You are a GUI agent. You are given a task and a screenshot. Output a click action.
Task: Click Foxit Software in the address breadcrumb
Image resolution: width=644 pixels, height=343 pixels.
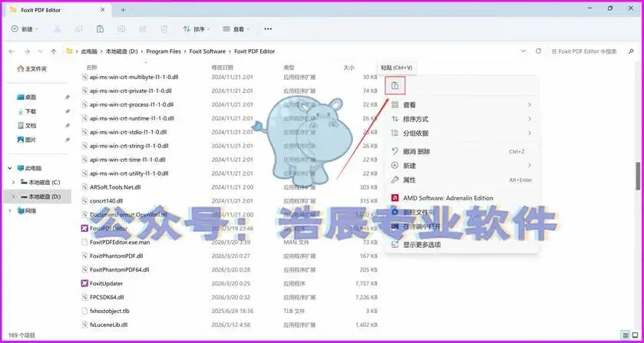coord(207,51)
